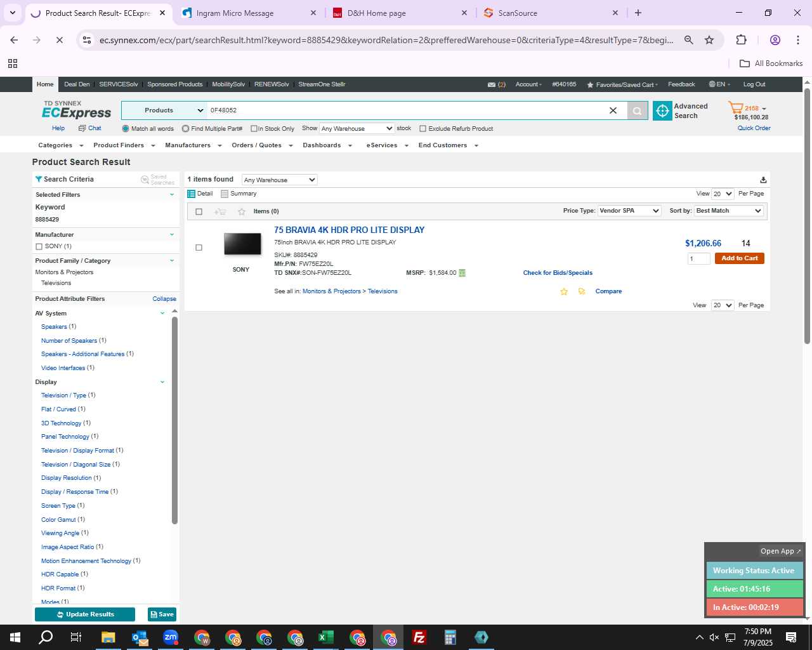Image resolution: width=812 pixels, height=650 pixels.
Task: Check the SONY manufacturer filter
Action: pos(39,246)
